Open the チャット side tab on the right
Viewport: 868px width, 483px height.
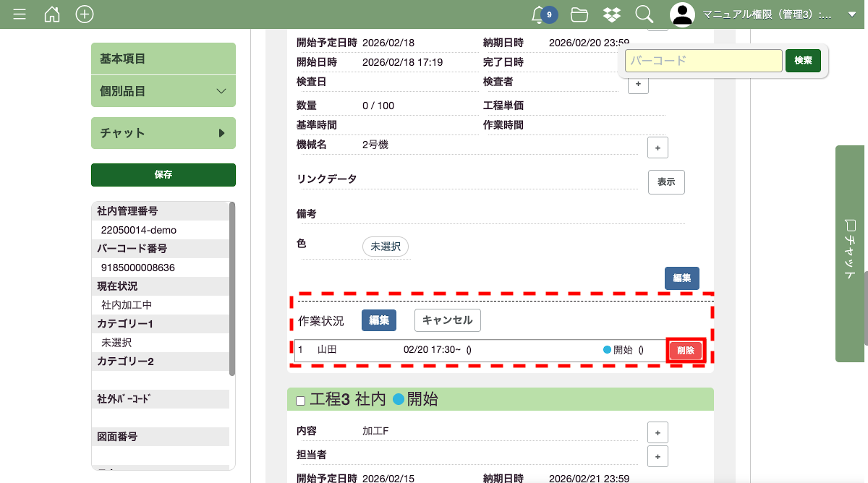pos(851,253)
